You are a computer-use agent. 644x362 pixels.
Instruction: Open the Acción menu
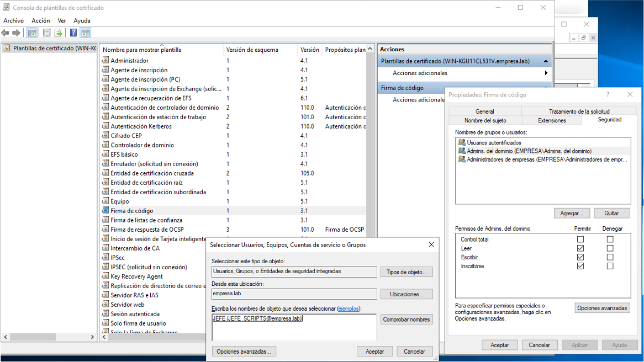[x=41, y=20]
